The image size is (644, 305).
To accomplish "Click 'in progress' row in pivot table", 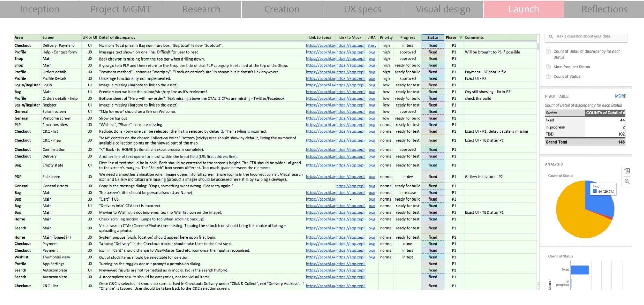I will click(x=585, y=127).
